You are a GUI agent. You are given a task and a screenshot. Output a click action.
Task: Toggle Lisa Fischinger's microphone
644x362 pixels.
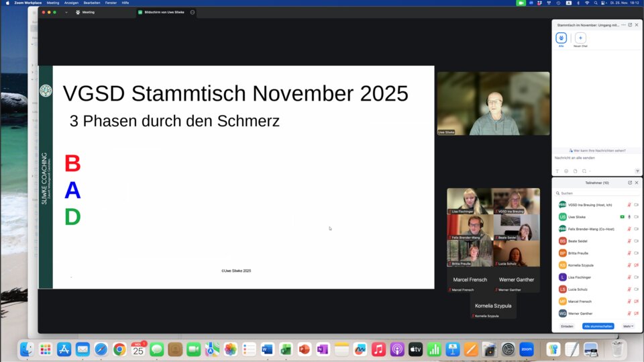(x=629, y=277)
